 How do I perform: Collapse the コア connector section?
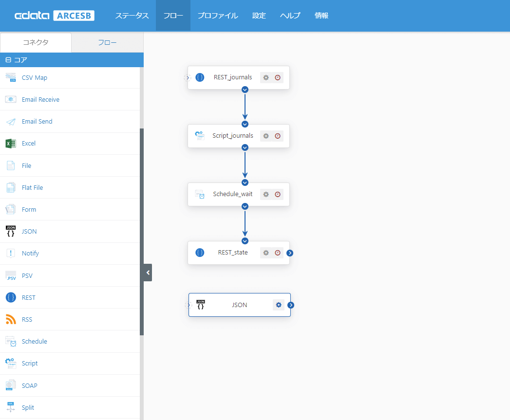pyautogui.click(x=8, y=60)
